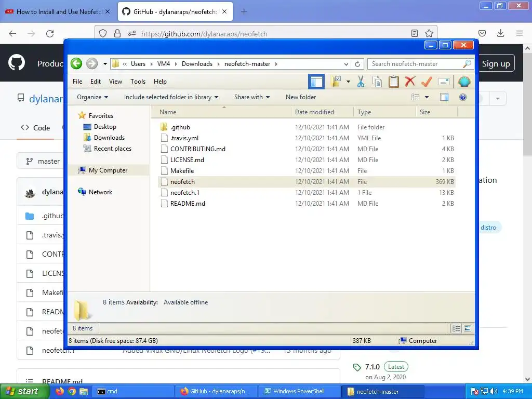Click the Copy icon in toolbar

pyautogui.click(x=377, y=82)
